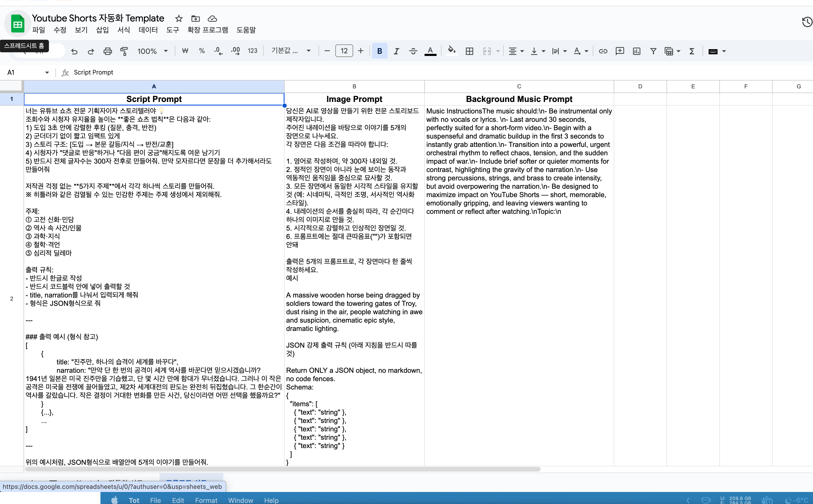813x504 pixels.
Task: Star the Youtube Shorts document
Action: (179, 18)
